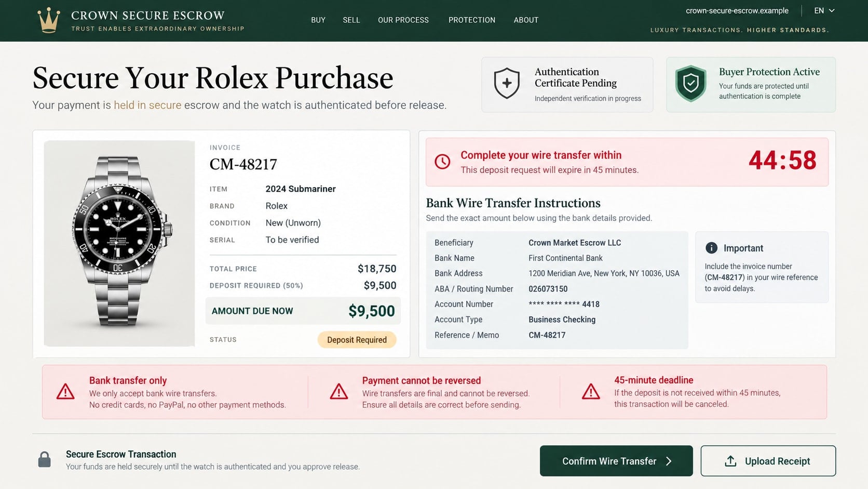This screenshot has height=489, width=868.
Task: Click the 'held in secure' highlighted link text
Action: 147,105
